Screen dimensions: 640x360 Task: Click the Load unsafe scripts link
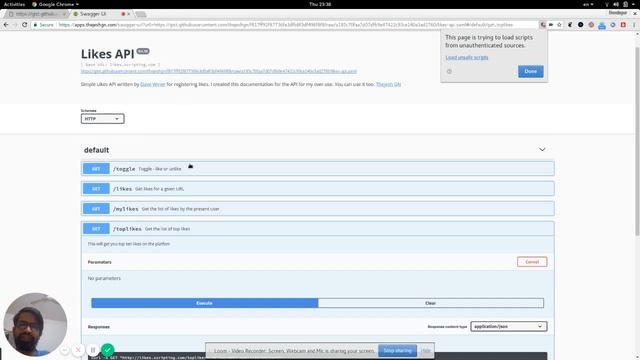(467, 58)
